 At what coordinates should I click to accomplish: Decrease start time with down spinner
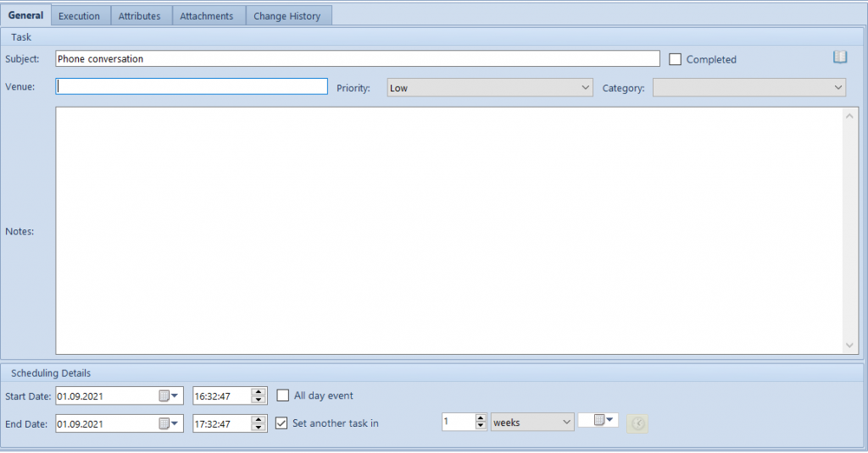coord(259,400)
